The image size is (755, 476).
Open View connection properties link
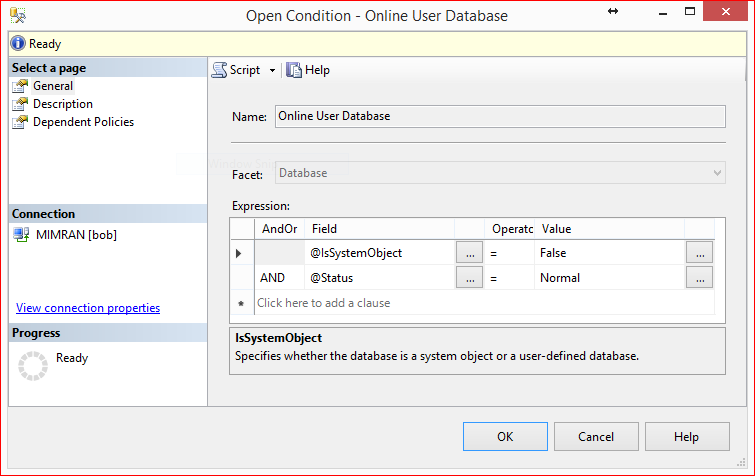pyautogui.click(x=88, y=308)
